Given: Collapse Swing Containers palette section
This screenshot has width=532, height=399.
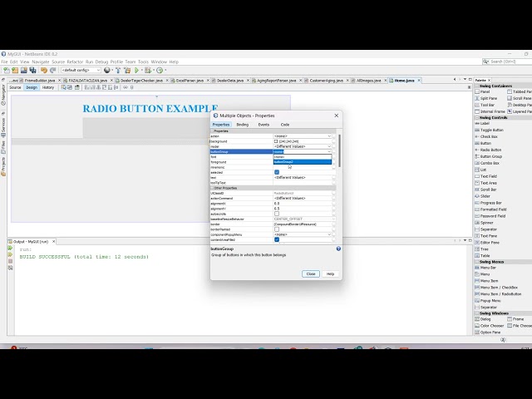Looking at the screenshot, I should 477,86.
